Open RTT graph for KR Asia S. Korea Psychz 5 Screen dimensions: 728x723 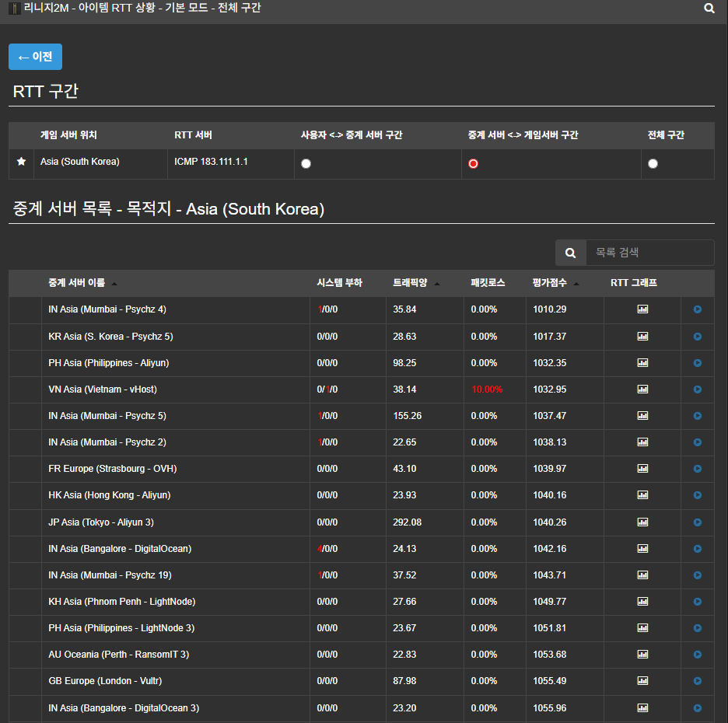coord(642,337)
